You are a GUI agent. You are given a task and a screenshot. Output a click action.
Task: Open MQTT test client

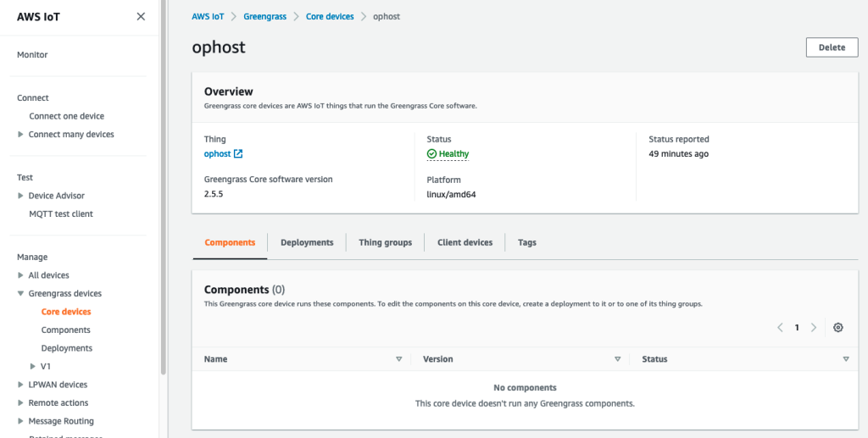coord(61,214)
